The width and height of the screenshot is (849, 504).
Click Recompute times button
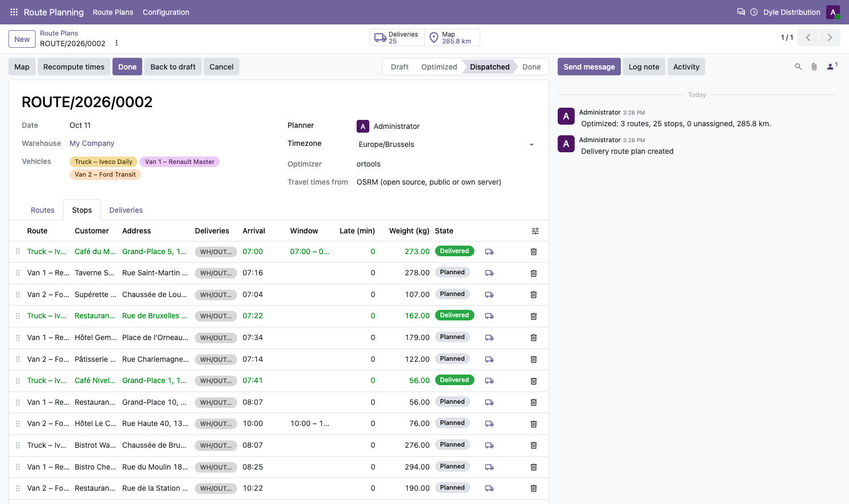(x=74, y=67)
